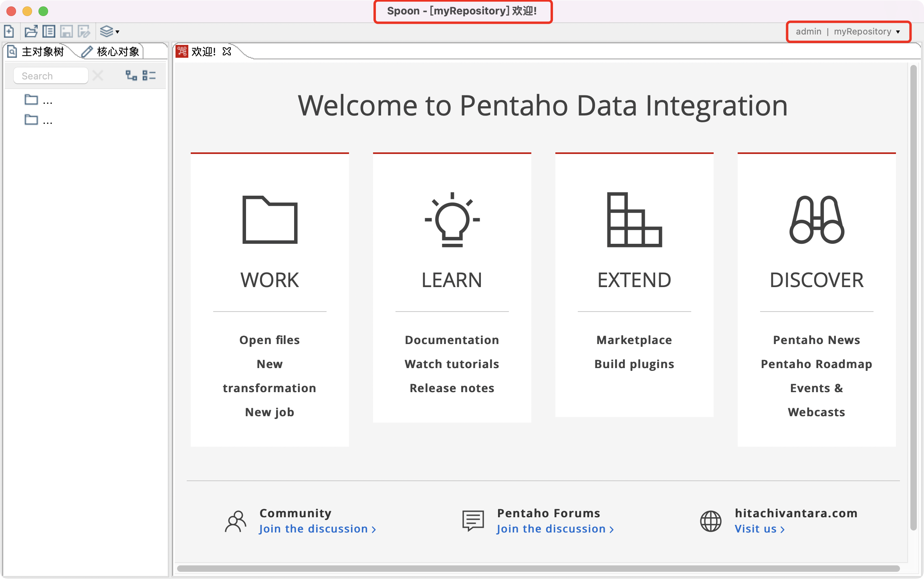Click the Pentaho Forums chat icon
The image size is (924, 579).
473,521
